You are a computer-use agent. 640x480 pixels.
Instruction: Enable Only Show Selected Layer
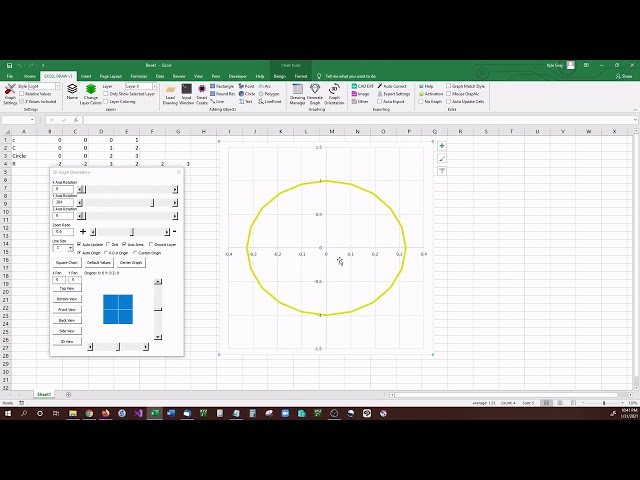[106, 94]
